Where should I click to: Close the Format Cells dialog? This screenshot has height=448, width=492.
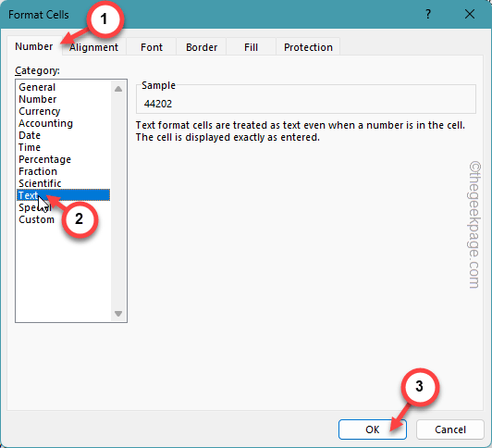pos(470,14)
